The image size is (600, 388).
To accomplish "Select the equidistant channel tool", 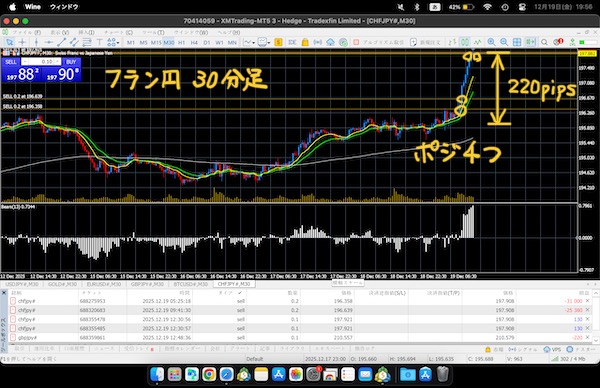I will point(74,42).
